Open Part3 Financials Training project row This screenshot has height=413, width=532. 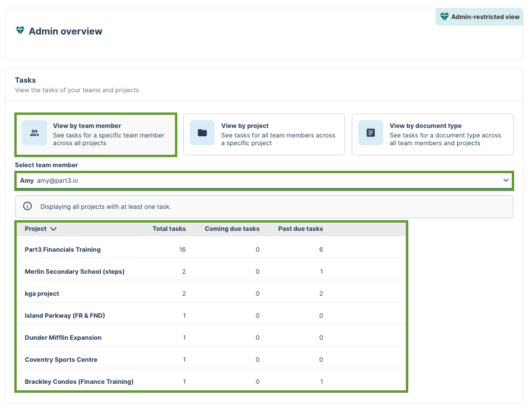coord(211,249)
